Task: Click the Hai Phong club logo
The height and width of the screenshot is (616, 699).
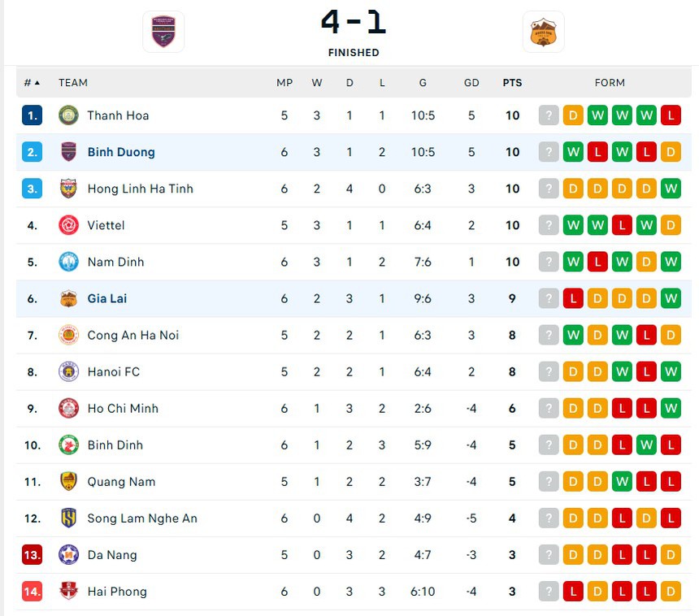Action: [x=68, y=592]
